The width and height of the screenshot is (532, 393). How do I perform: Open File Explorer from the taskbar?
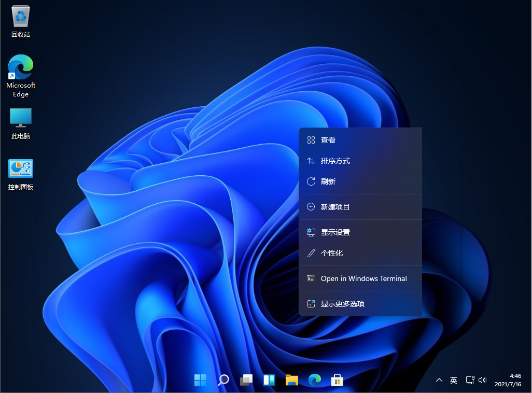tap(291, 380)
